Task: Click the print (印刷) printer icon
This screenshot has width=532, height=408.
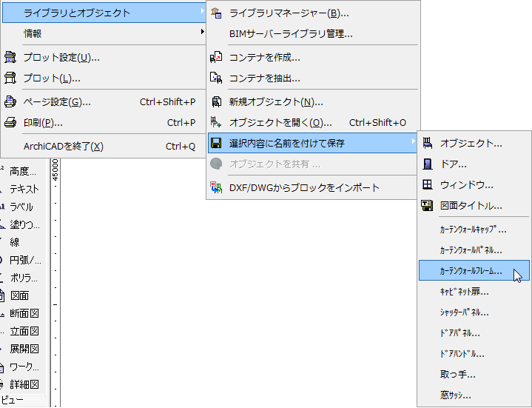Action: click(x=10, y=122)
